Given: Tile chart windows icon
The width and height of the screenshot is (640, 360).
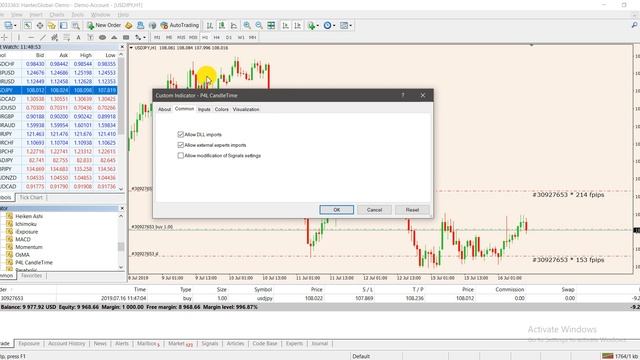Looking at the screenshot, I should [x=271, y=25].
